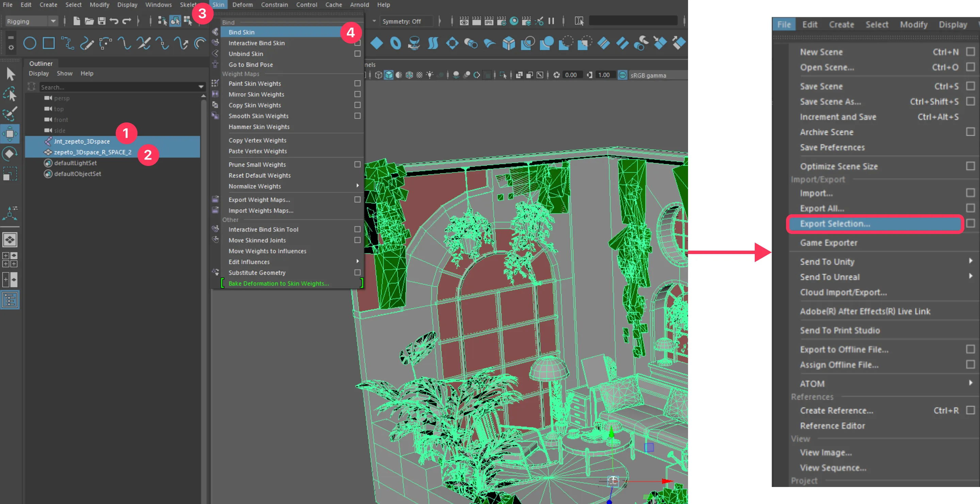
Task: Open Export Weight Maps option box
Action: pyautogui.click(x=357, y=199)
